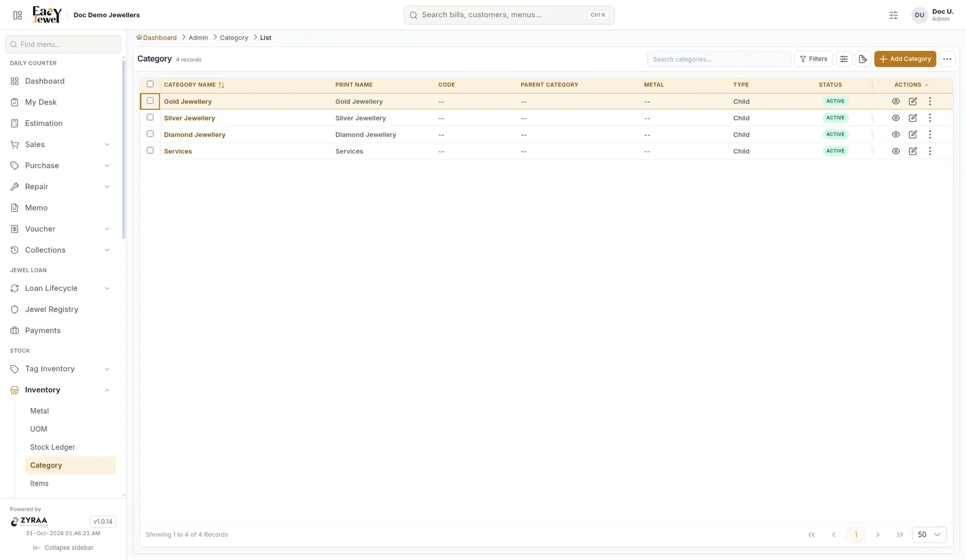The image size is (966, 560).
Task: Open the more options ellipsis beside Add Category
Action: tap(947, 59)
